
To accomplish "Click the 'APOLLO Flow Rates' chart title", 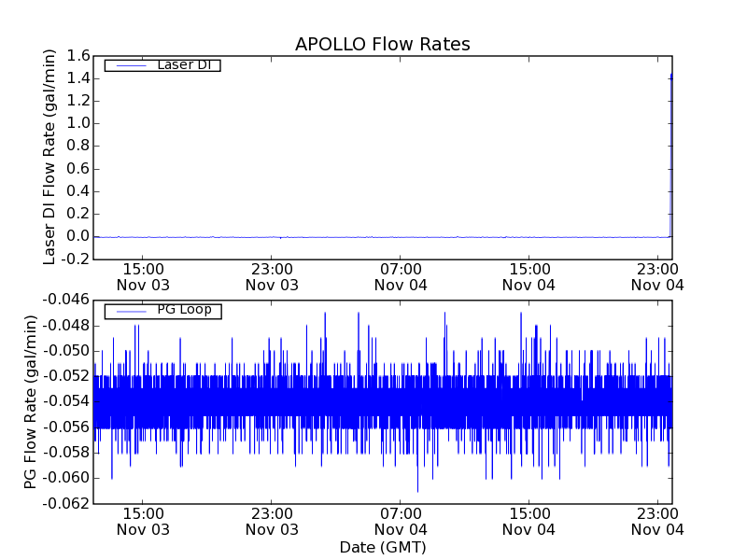I will [382, 45].
